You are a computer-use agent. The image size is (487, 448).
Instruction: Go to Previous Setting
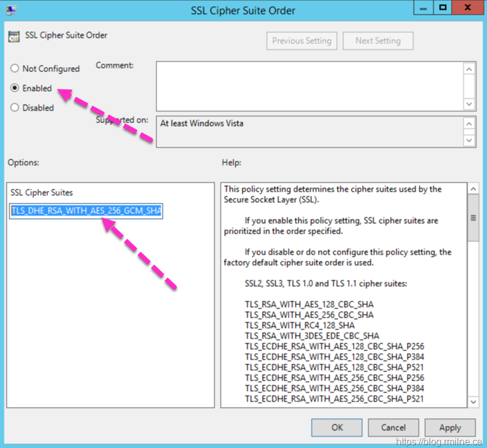pos(301,41)
